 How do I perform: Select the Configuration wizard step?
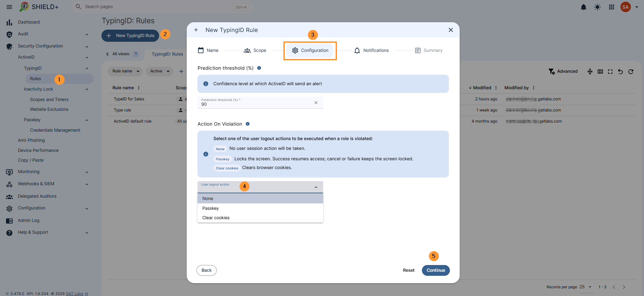click(310, 51)
